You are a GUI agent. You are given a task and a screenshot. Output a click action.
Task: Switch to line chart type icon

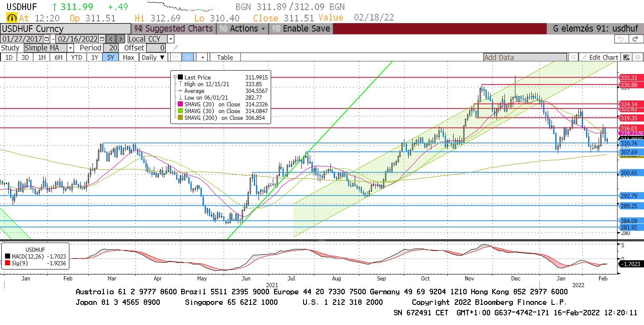[x=176, y=57]
